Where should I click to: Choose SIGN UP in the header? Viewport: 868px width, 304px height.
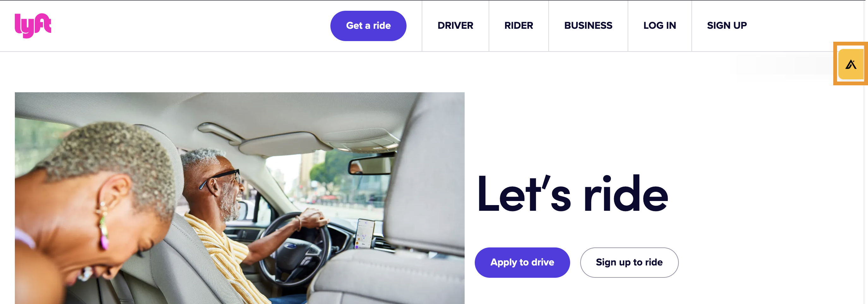(x=727, y=26)
